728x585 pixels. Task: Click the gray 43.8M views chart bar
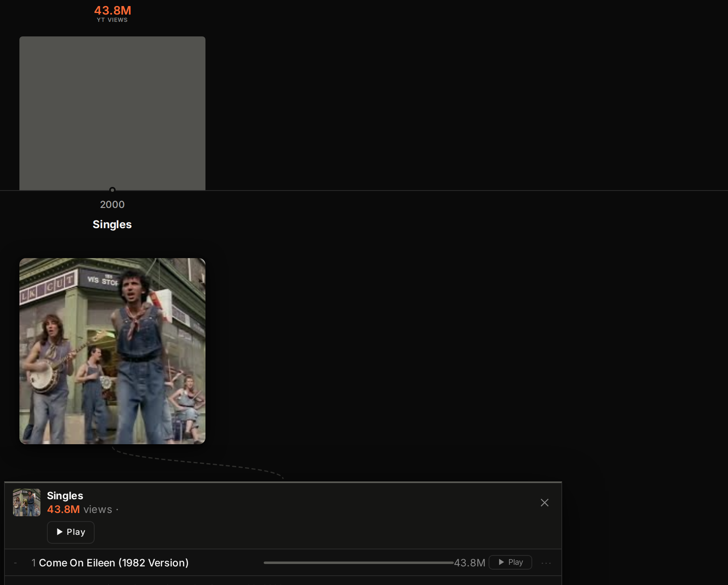(112, 113)
